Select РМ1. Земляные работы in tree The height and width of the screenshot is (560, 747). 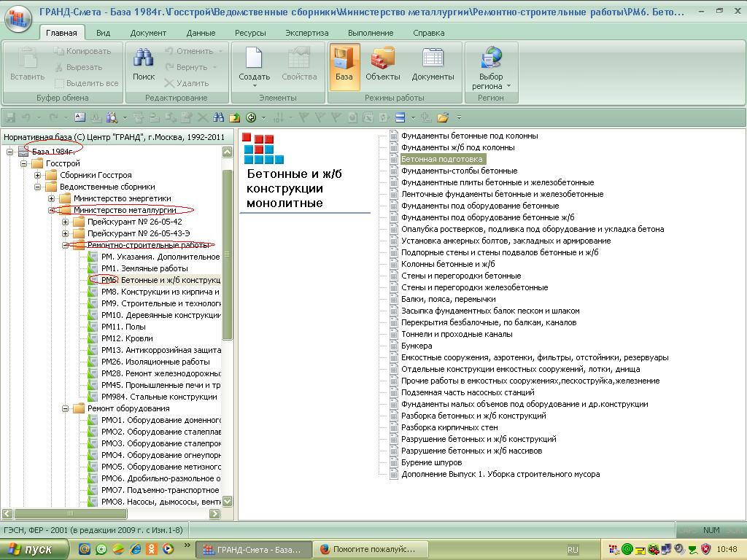144,268
